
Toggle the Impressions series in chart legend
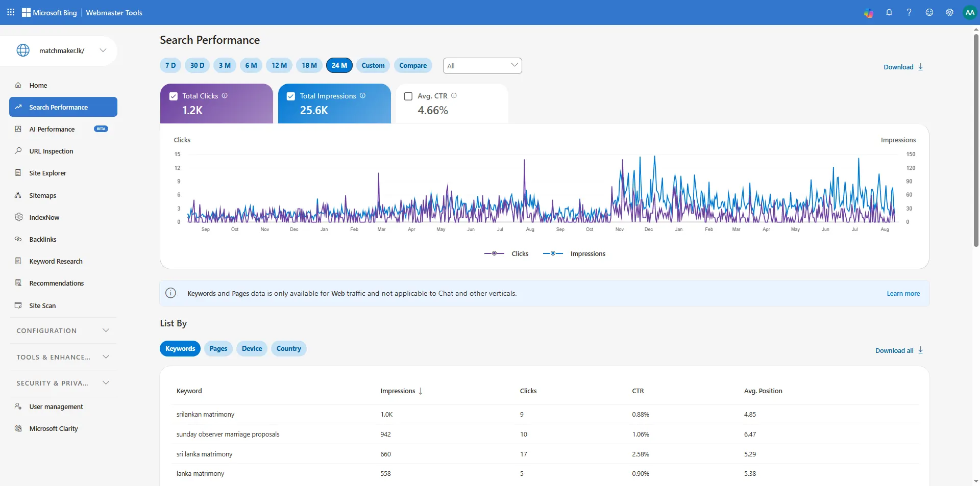(574, 253)
